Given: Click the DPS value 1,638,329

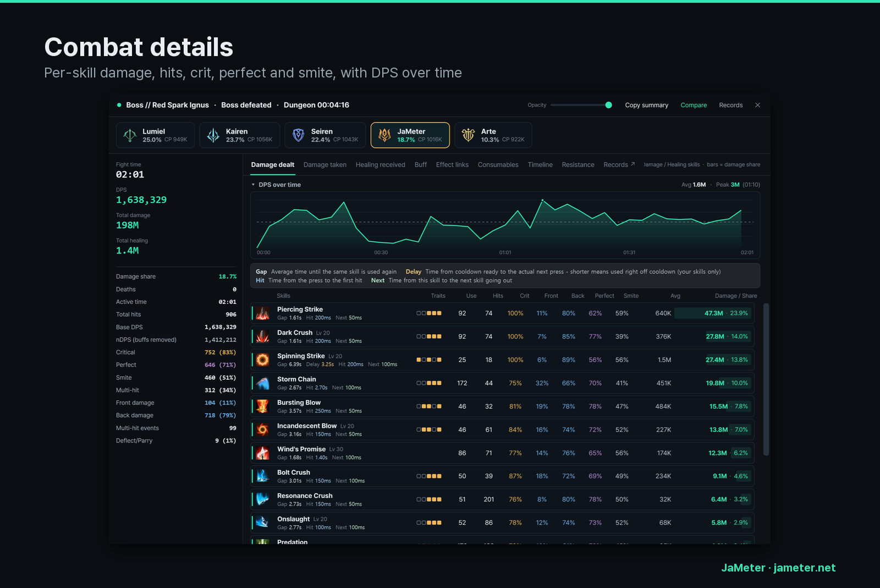Looking at the screenshot, I should tap(141, 200).
